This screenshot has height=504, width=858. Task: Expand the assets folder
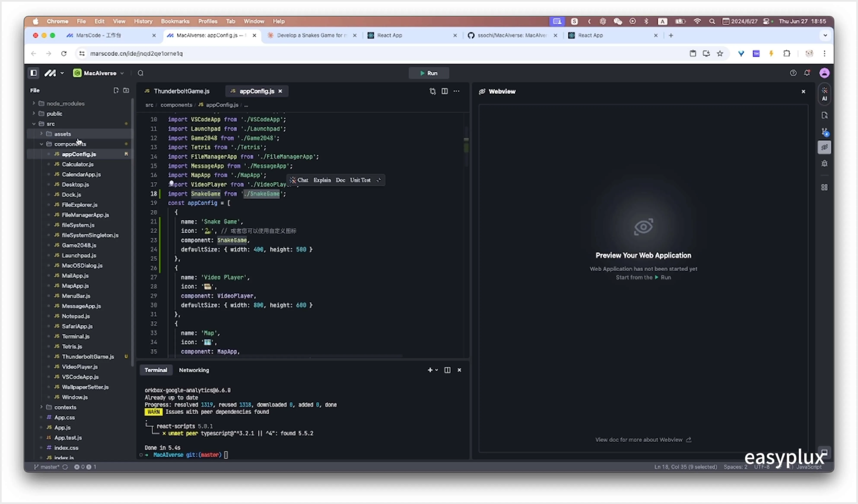[41, 134]
